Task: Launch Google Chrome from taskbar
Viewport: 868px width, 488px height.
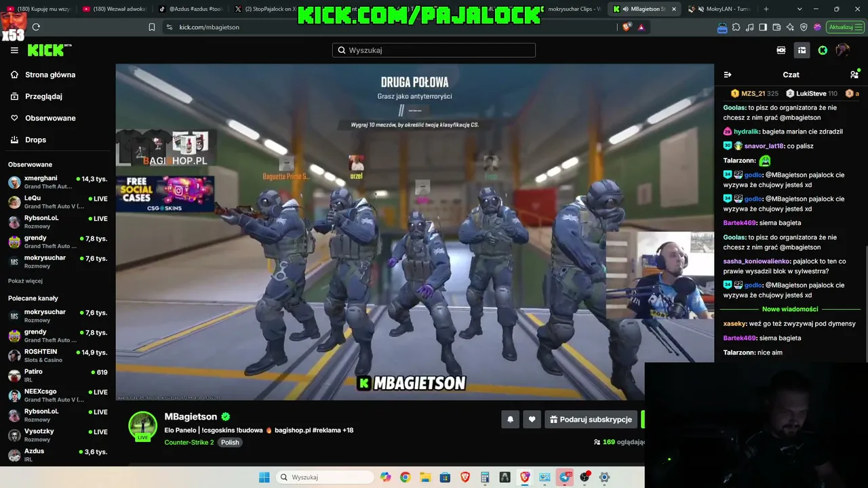Action: [x=405, y=477]
